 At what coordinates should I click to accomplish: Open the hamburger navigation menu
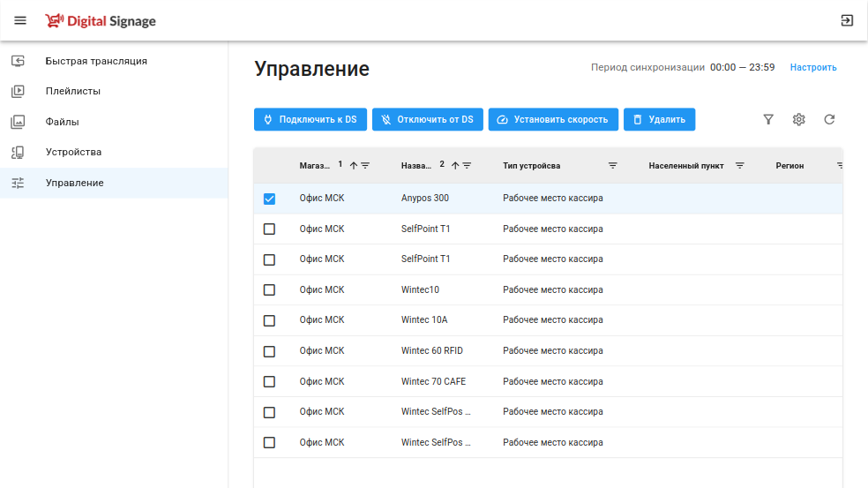(20, 20)
